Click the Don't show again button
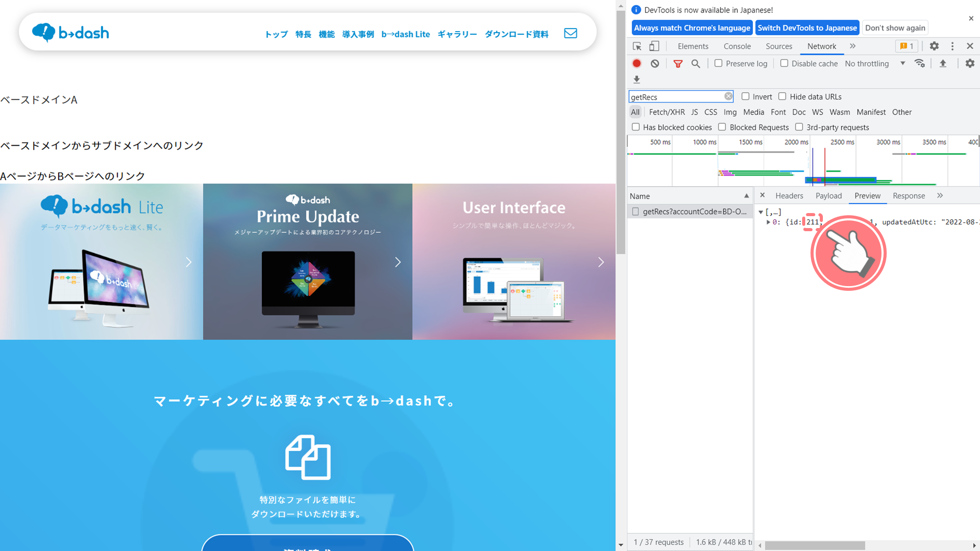The height and width of the screenshot is (551, 980). [x=895, y=28]
